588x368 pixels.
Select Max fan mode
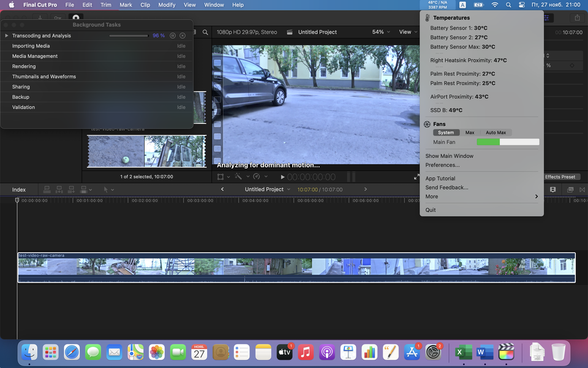click(470, 132)
